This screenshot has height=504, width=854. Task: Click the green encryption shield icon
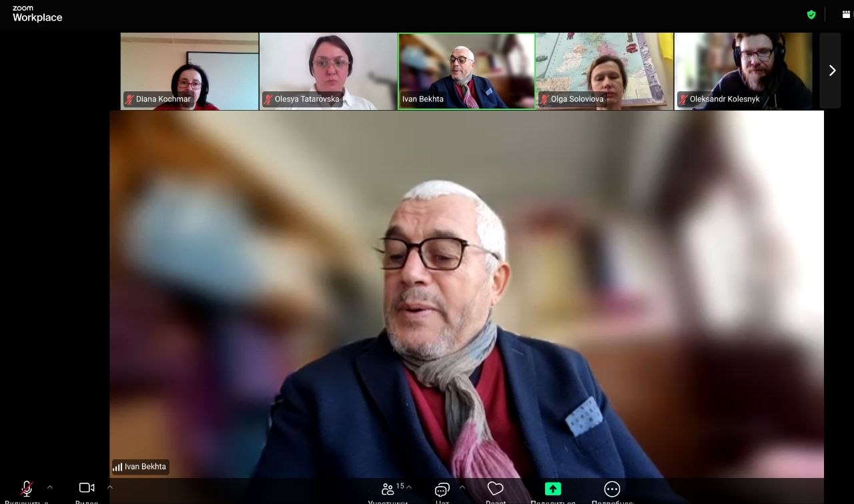[811, 15]
